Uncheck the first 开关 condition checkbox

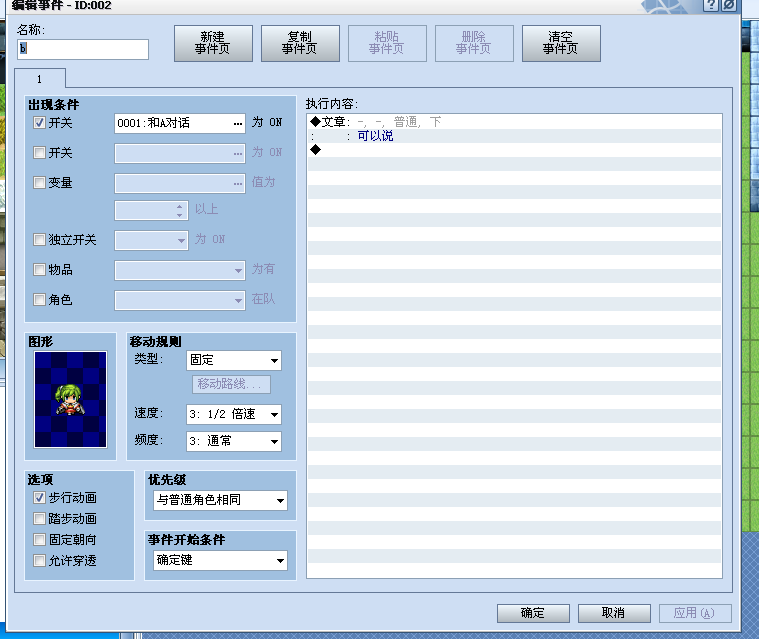(39, 122)
